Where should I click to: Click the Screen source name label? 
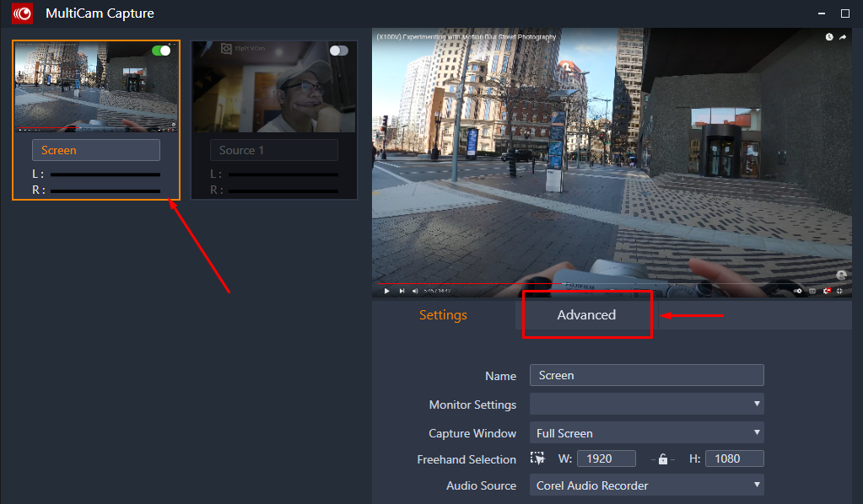pos(95,150)
